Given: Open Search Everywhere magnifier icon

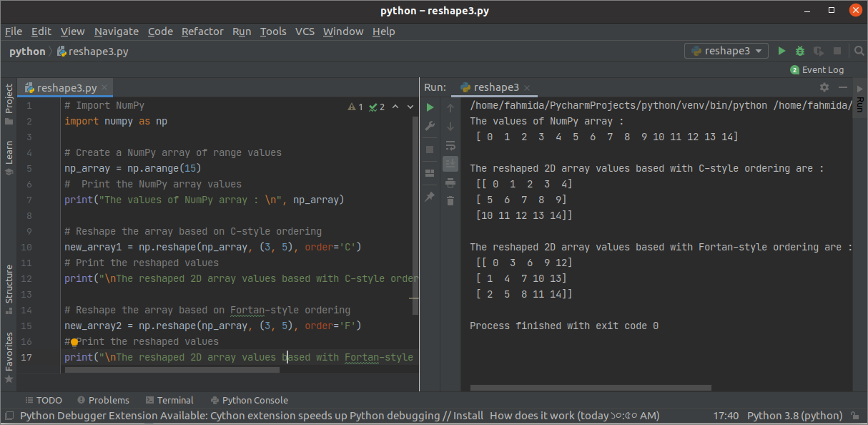Looking at the screenshot, I should [859, 51].
